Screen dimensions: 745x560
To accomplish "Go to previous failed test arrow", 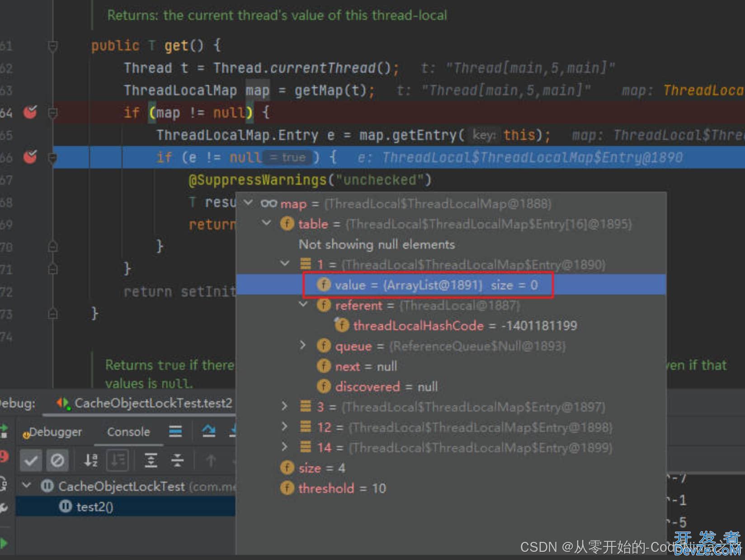I will (211, 461).
